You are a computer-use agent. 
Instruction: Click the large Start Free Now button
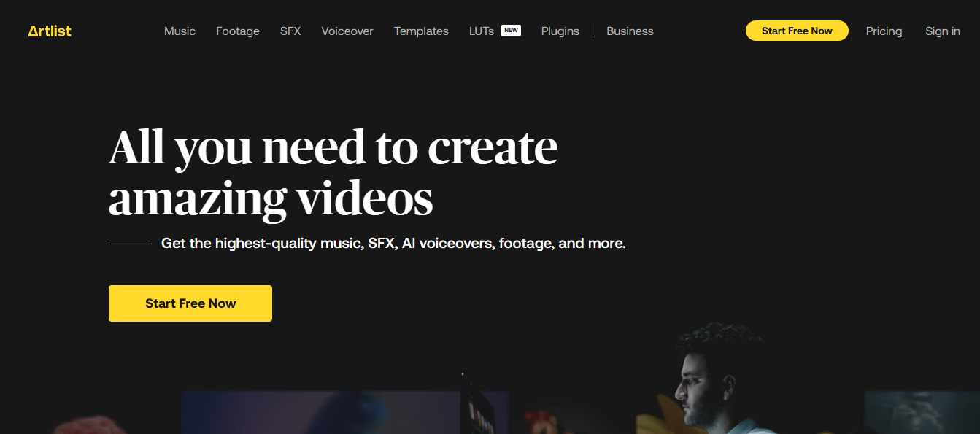[x=190, y=303]
